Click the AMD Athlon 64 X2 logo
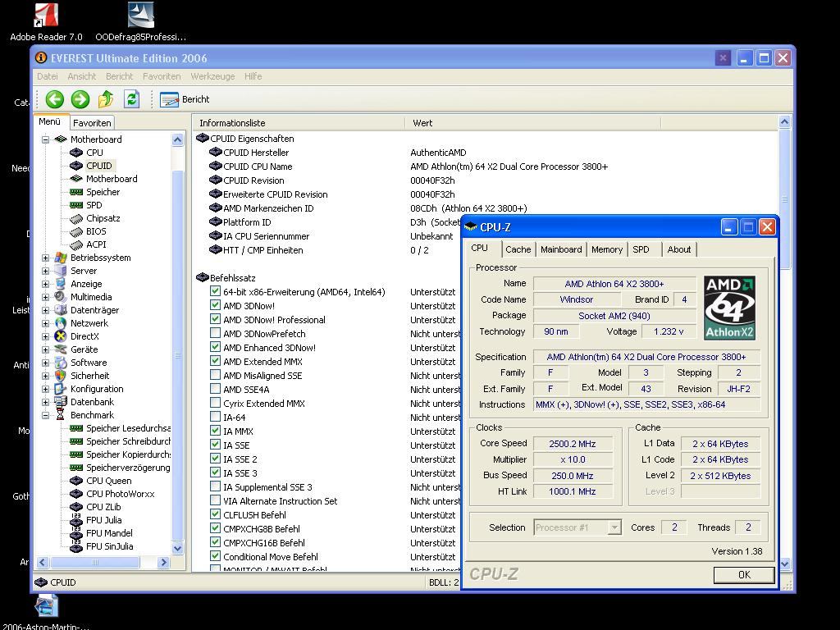Image resolution: width=840 pixels, height=630 pixels. [x=729, y=308]
